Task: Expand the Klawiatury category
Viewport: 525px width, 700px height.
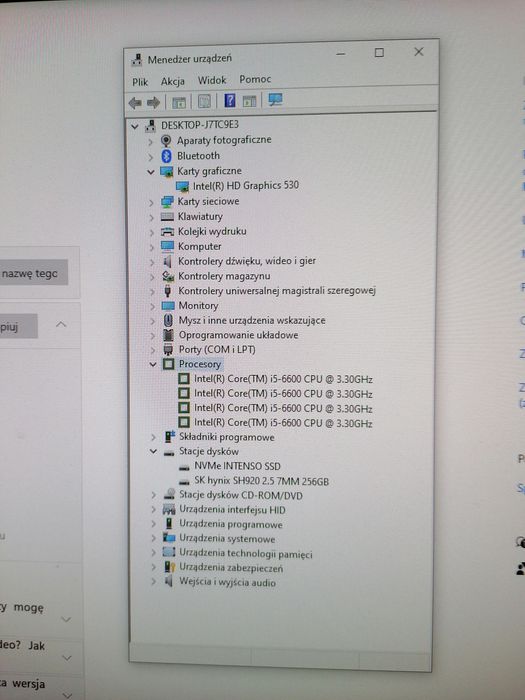Action: click(x=151, y=218)
